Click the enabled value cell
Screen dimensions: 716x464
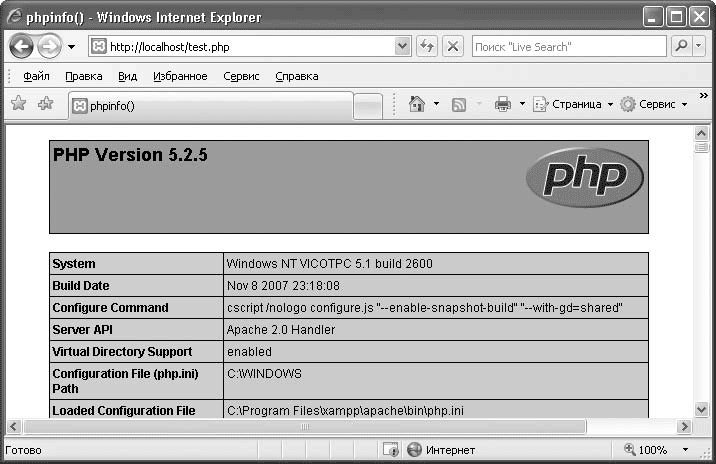coord(436,352)
